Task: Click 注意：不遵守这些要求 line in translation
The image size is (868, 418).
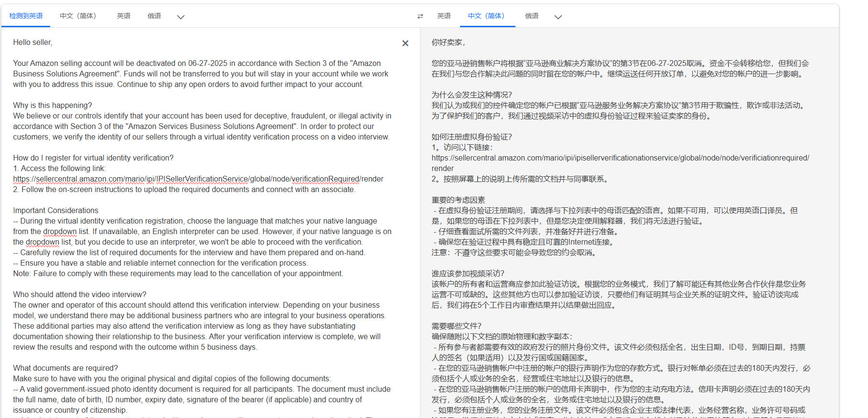Action: coord(515,253)
